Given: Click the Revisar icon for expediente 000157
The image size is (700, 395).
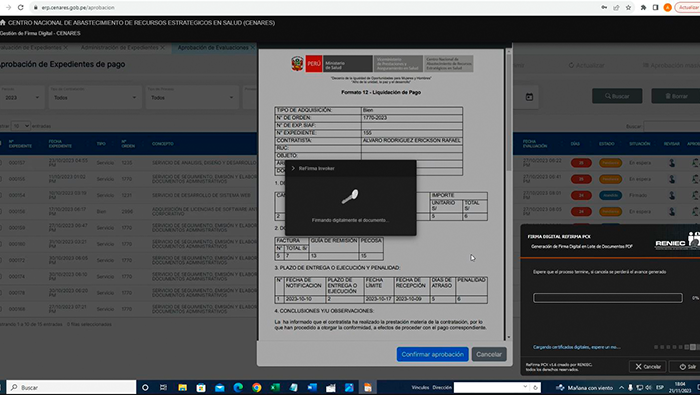Looking at the screenshot, I should click(672, 163).
